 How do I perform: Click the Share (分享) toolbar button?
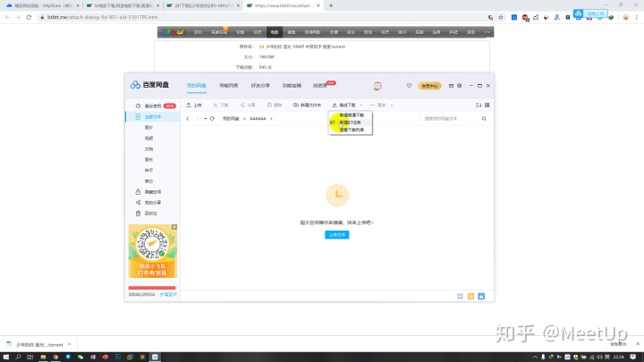click(248, 105)
